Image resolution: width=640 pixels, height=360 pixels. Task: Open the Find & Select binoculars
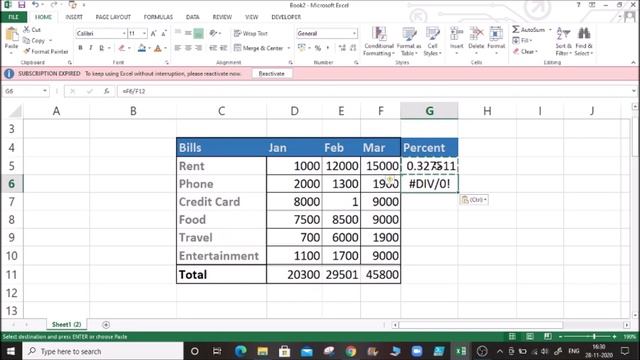[x=584, y=41]
